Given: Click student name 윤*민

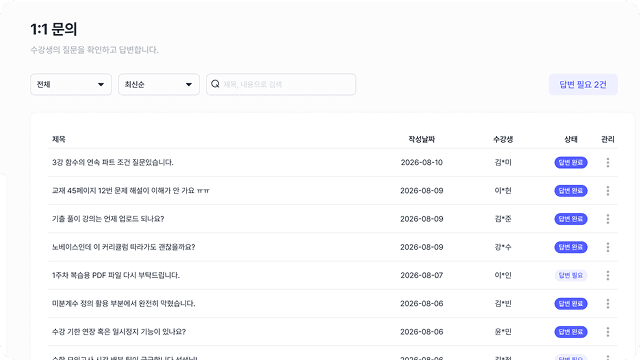Looking at the screenshot, I should click(x=503, y=331).
